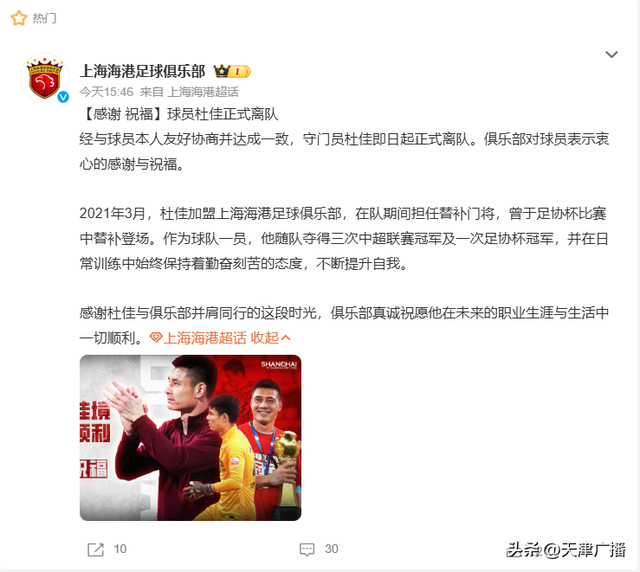Click the repost share icon
The image size is (640, 572).
click(96, 549)
